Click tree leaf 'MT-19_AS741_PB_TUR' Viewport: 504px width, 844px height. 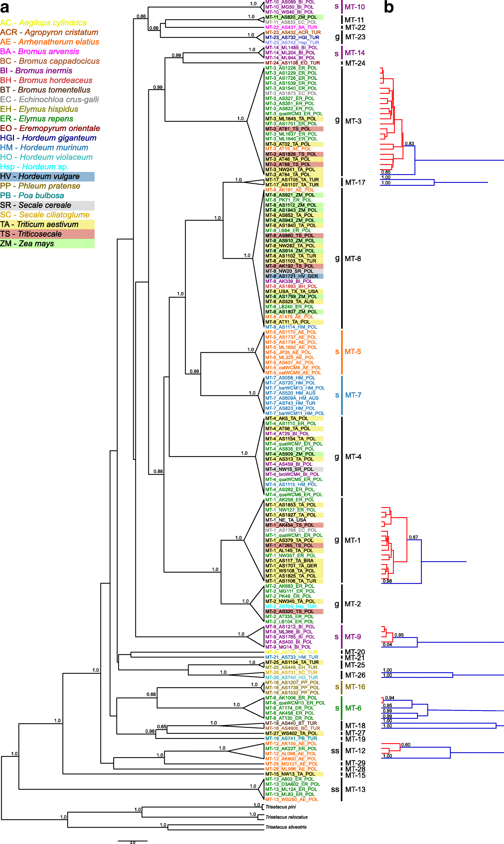pos(292,739)
